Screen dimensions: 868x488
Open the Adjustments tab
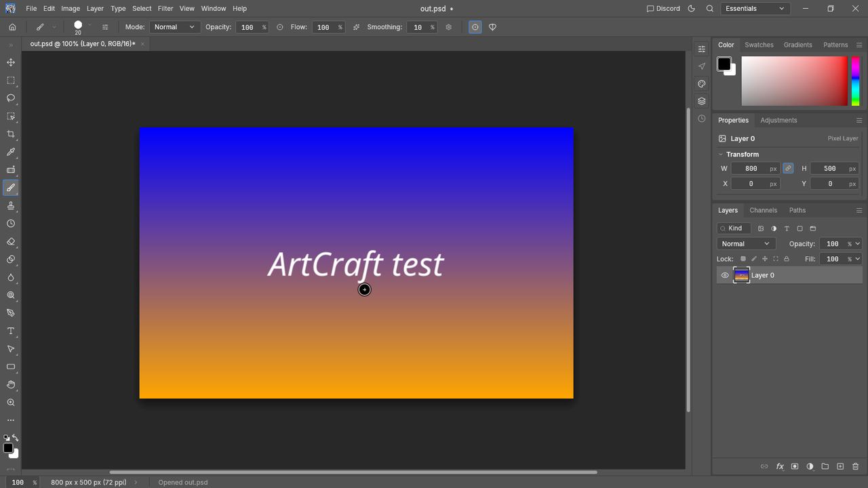click(x=778, y=120)
